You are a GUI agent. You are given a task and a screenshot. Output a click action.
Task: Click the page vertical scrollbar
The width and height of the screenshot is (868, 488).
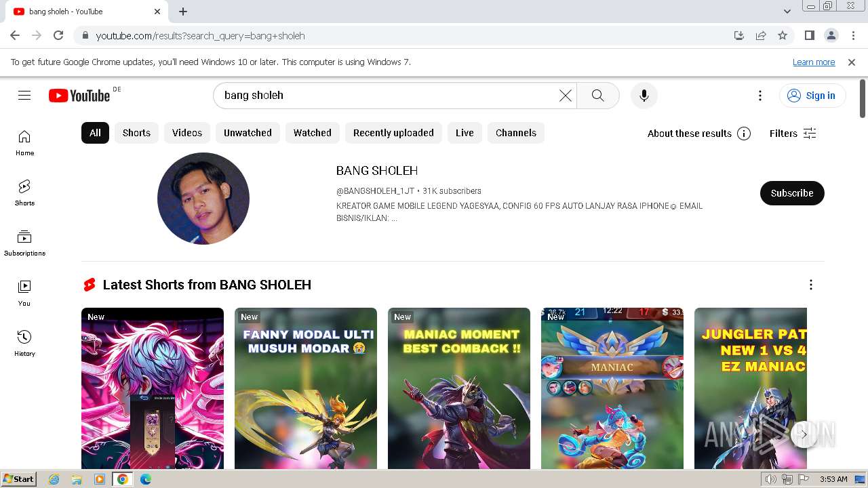coord(863,98)
